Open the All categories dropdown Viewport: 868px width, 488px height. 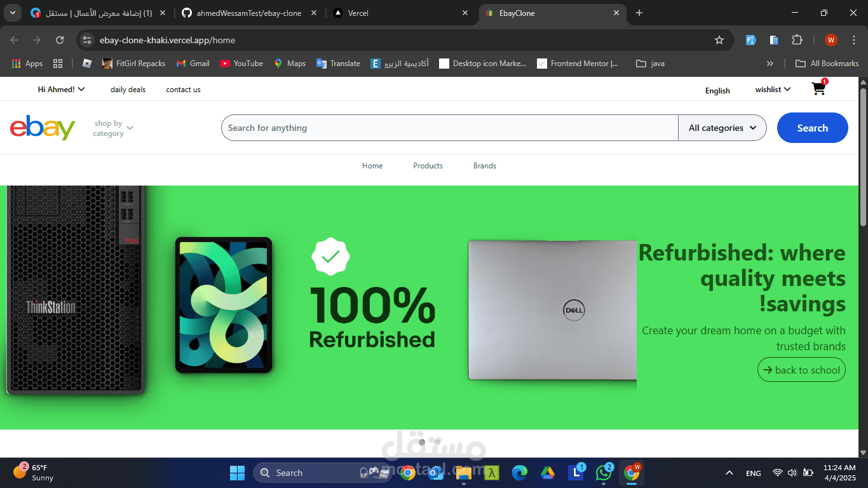point(722,128)
